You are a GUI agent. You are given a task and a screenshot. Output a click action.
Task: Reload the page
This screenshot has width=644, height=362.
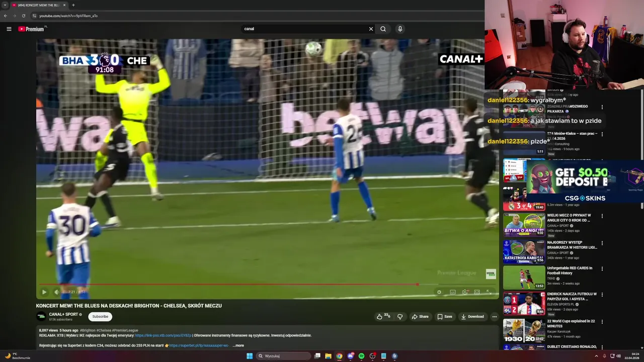(x=23, y=16)
